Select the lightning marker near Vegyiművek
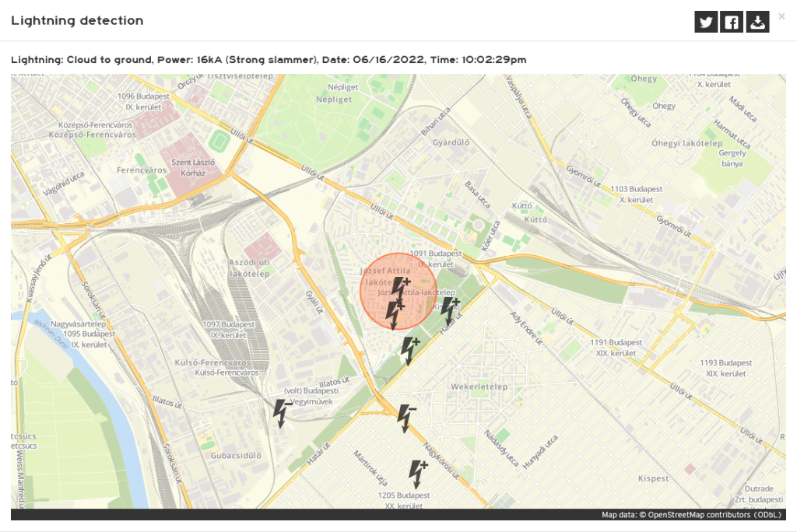 point(283,413)
